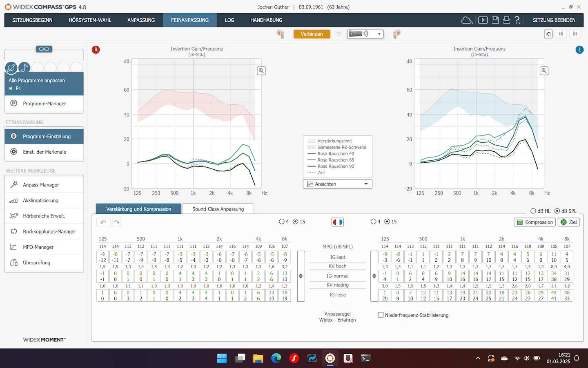Select 4 channels for right-side table

click(x=373, y=222)
